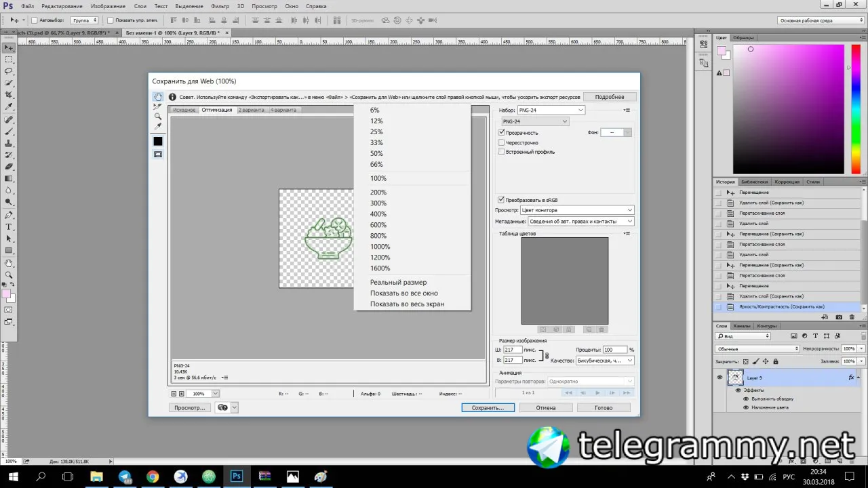Open the Save for Web info tip icon

(172, 97)
